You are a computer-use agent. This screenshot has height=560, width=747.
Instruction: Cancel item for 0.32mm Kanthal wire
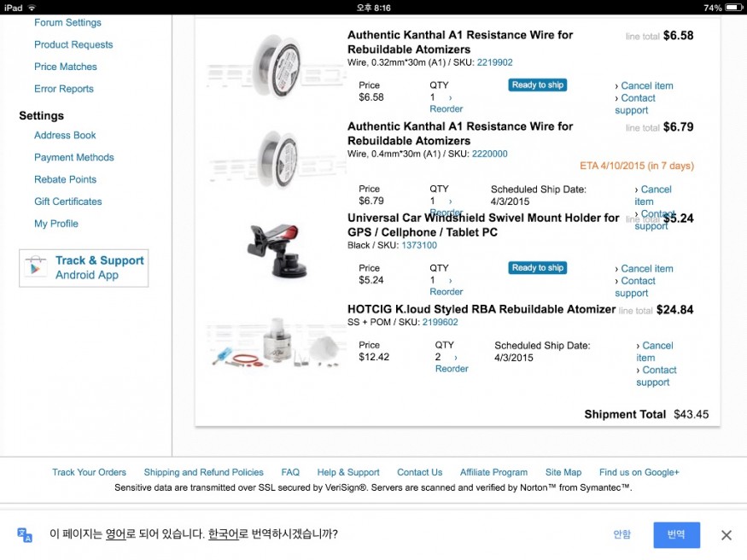coord(644,85)
